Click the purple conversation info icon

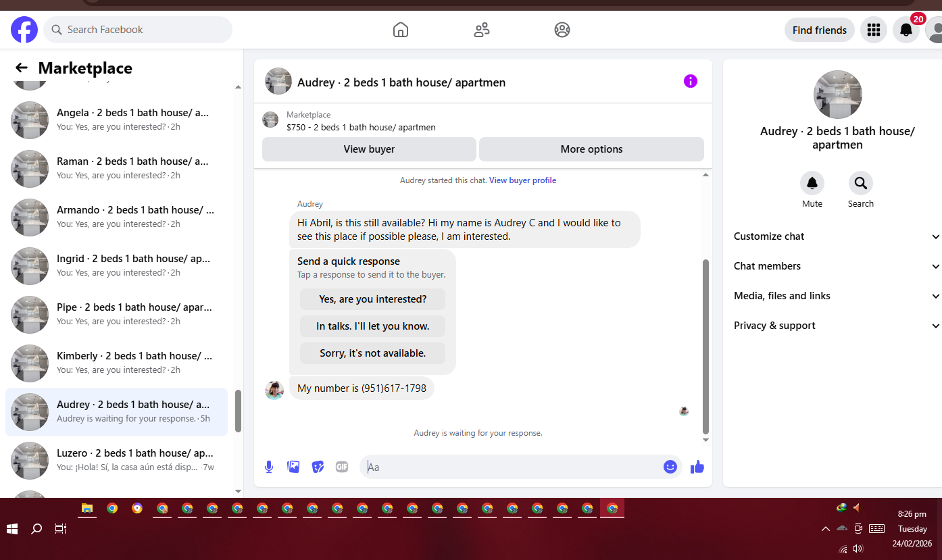coord(690,81)
